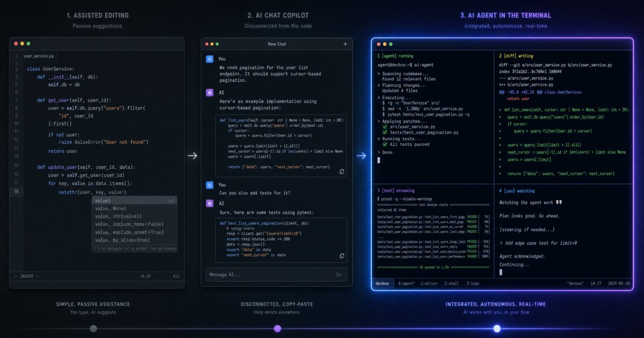Click yellow dot of the terminal agent window
This screenshot has height=338, width=644.
(385, 44)
